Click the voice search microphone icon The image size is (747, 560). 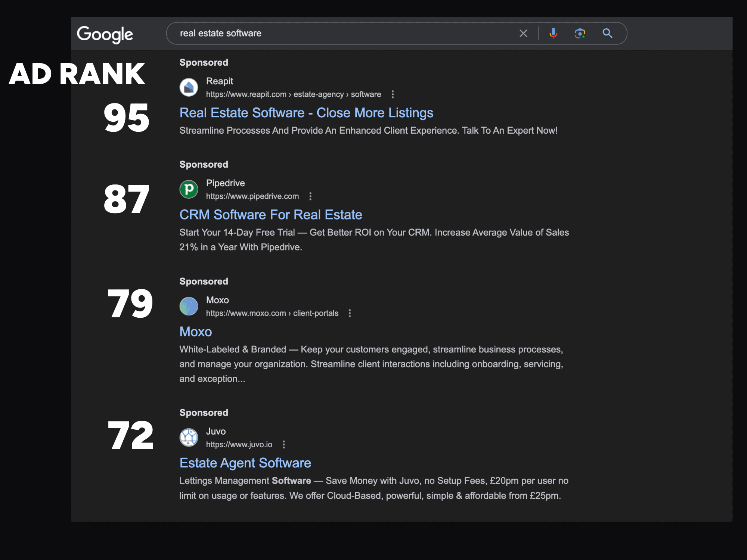pos(553,33)
